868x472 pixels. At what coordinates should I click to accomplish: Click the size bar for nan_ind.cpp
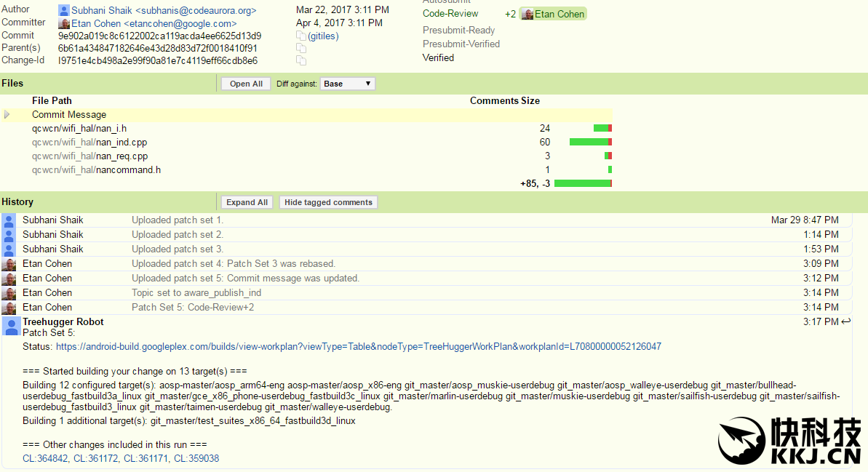tap(590, 143)
